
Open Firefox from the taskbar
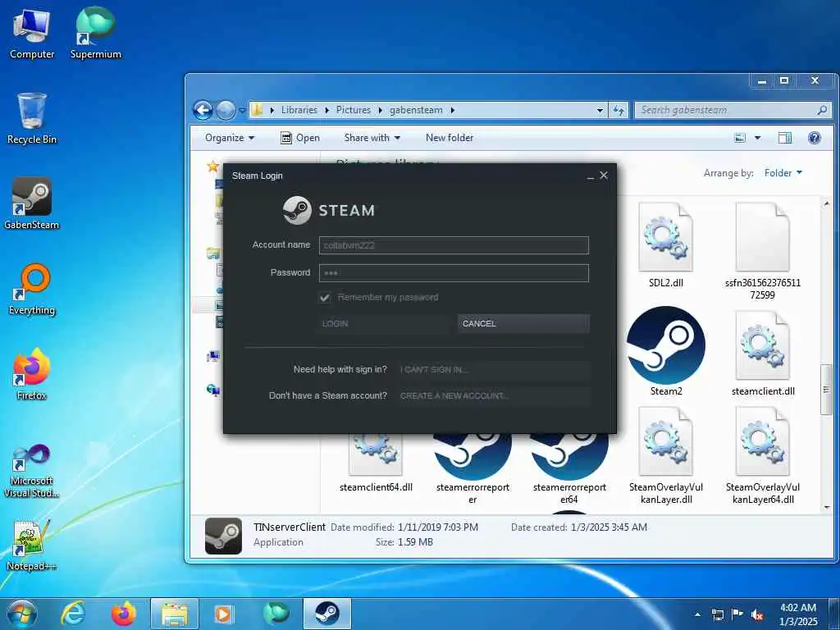coord(124,614)
